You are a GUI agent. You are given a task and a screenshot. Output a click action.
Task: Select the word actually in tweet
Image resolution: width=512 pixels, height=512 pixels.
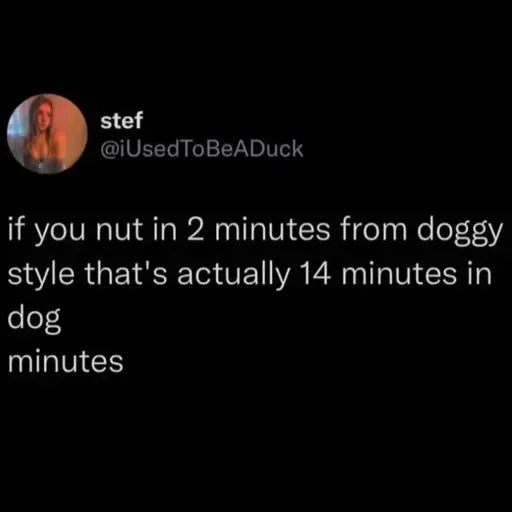(233, 276)
